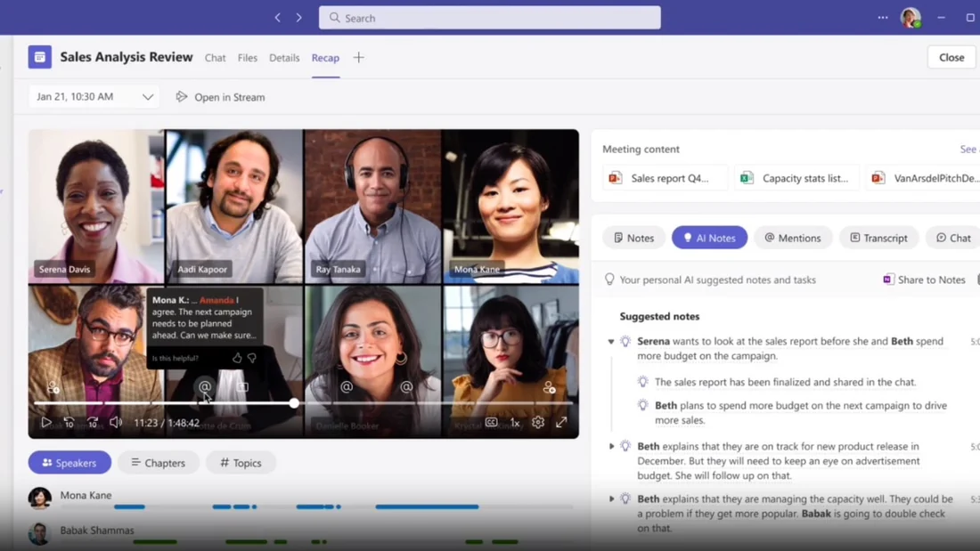Click the forward navigation arrow
980x551 pixels.
(298, 18)
